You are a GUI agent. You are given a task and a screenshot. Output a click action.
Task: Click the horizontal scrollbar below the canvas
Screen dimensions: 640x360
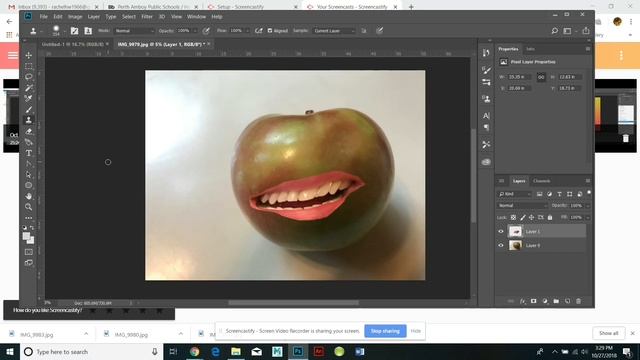pyautogui.click(x=293, y=303)
